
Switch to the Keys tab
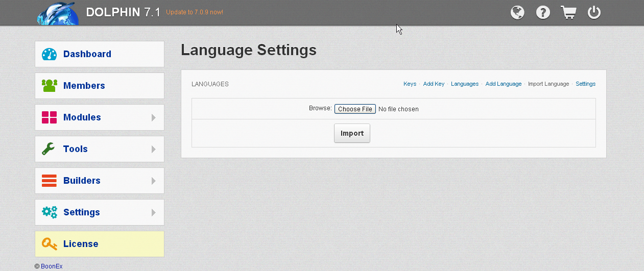click(410, 84)
